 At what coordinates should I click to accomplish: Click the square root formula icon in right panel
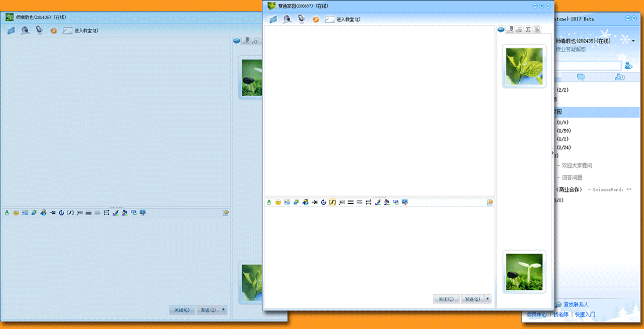point(519,30)
